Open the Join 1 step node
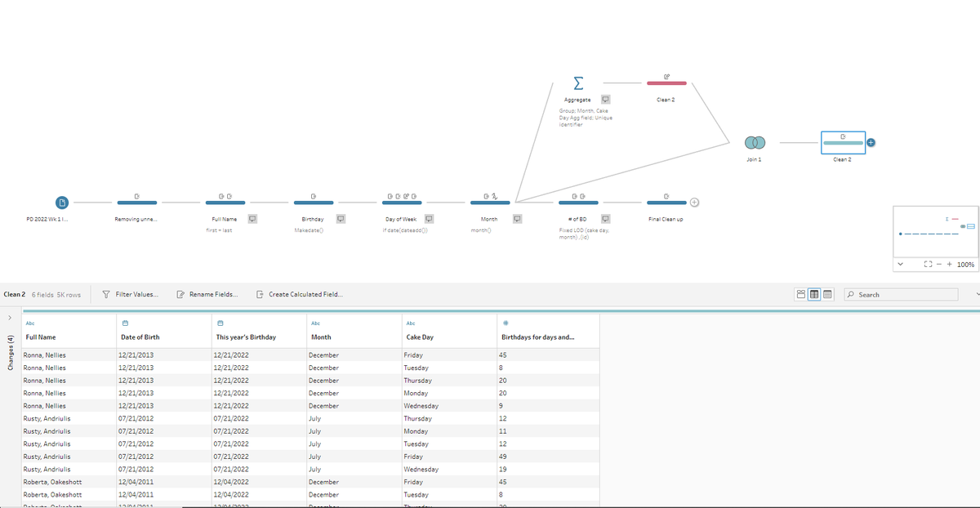The width and height of the screenshot is (980, 508). pos(754,142)
